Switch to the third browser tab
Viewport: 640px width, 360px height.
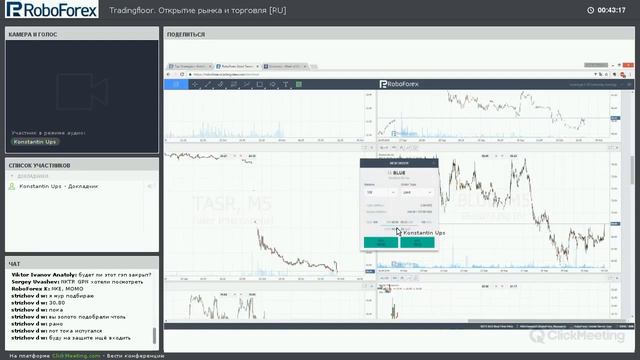click(x=284, y=66)
